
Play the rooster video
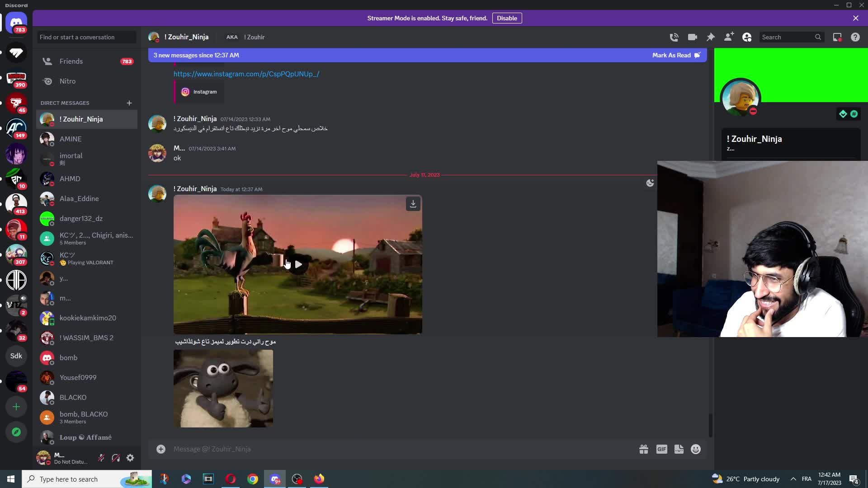(x=298, y=264)
